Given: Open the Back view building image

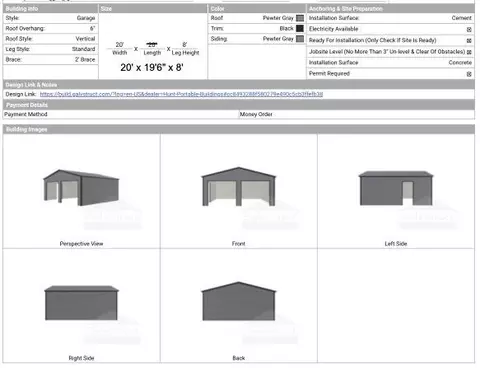Looking at the screenshot, I should click(x=239, y=301).
